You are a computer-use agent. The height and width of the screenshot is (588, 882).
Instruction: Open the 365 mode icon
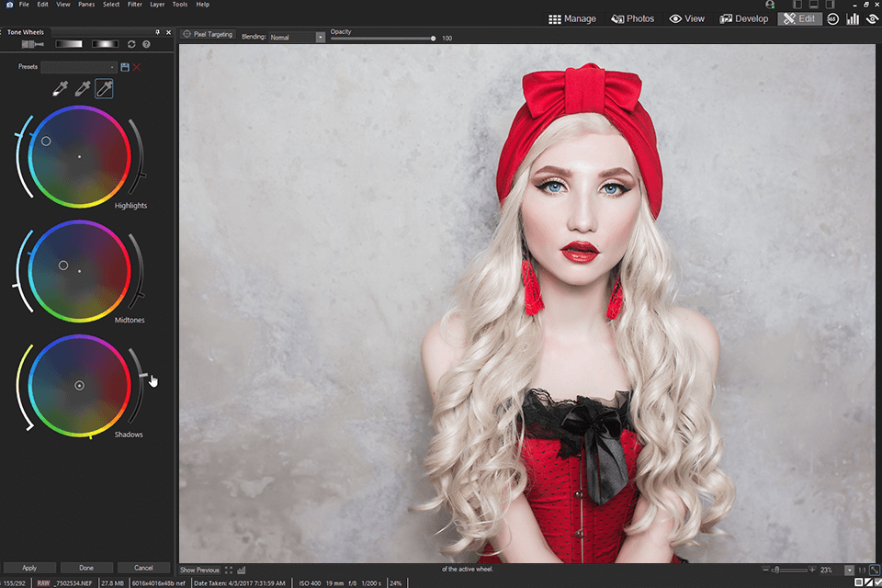tap(832, 18)
